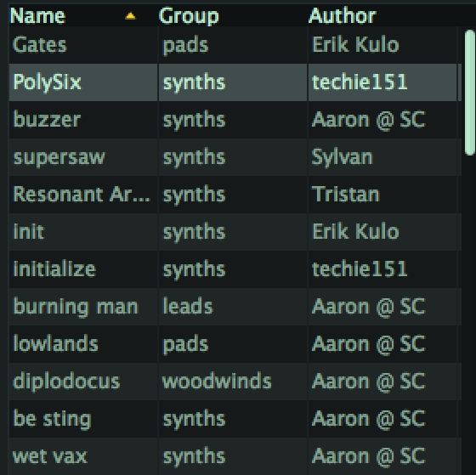Screen dimensions: 476x475
Task: Click the preset list scrollbar thumb
Action: tap(470, 93)
